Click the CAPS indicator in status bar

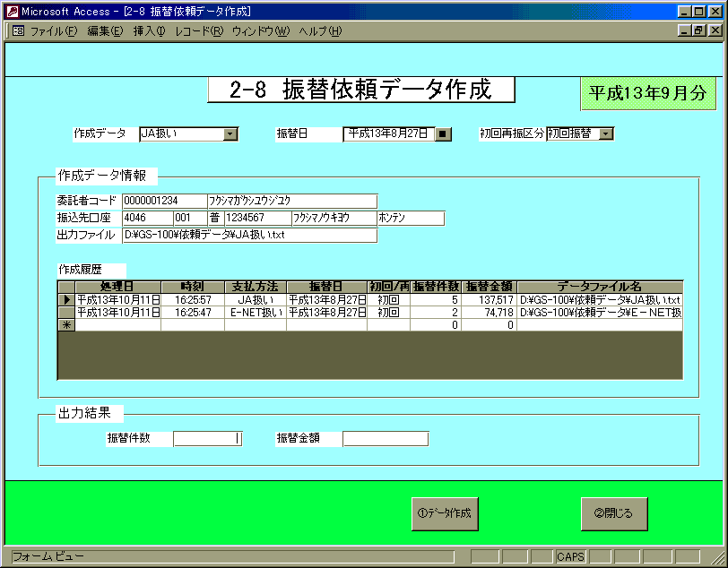tap(570, 556)
